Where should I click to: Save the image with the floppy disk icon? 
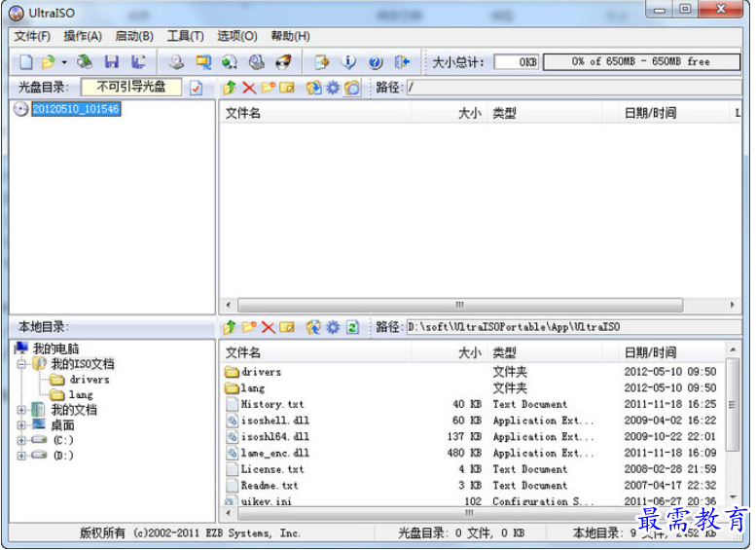[112, 61]
